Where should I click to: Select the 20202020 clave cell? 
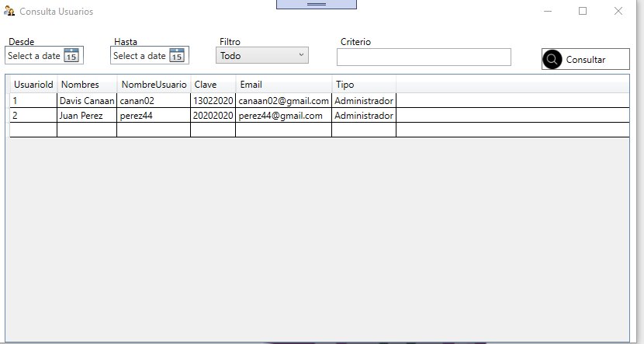[213, 116]
